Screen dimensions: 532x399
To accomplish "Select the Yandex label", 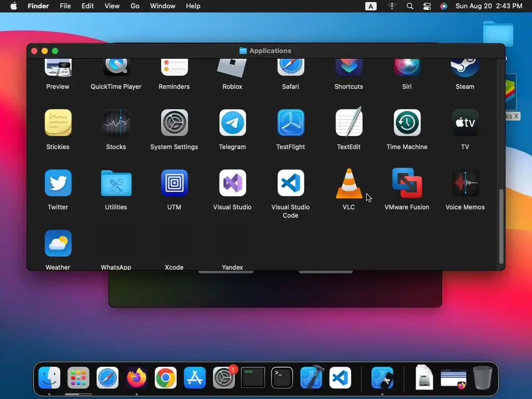I will pyautogui.click(x=232, y=267).
